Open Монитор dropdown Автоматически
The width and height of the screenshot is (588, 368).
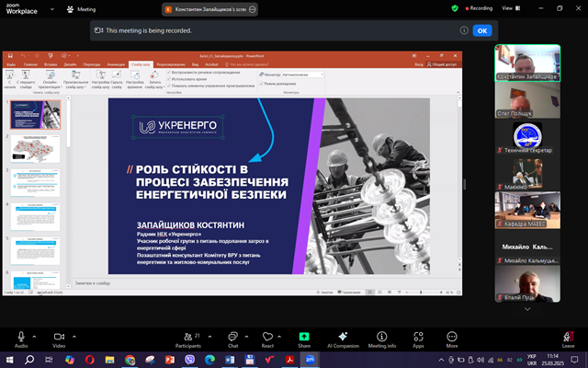tap(302, 75)
